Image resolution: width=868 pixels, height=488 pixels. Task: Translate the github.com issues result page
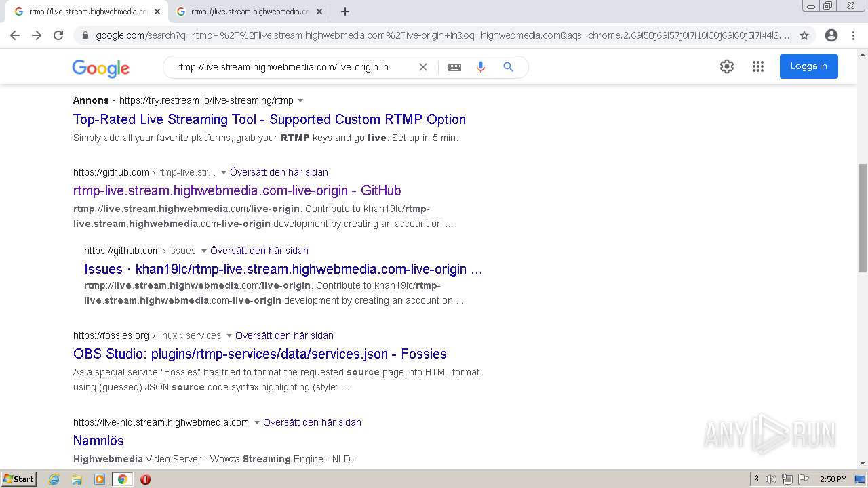coord(259,251)
